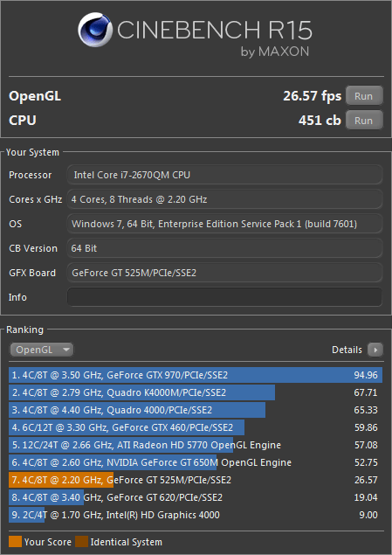Select ranking entry GeForce GT 650M
Viewport: 392px width, 555px height.
click(x=196, y=462)
